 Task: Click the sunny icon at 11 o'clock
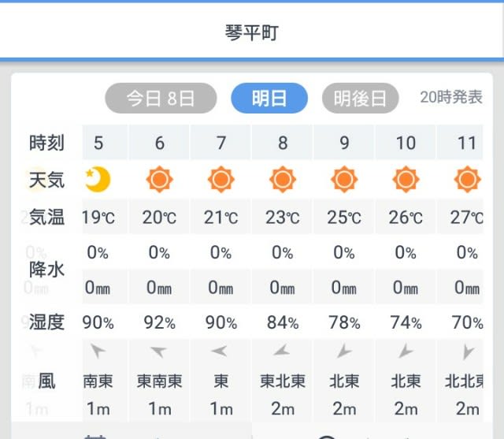click(x=467, y=179)
